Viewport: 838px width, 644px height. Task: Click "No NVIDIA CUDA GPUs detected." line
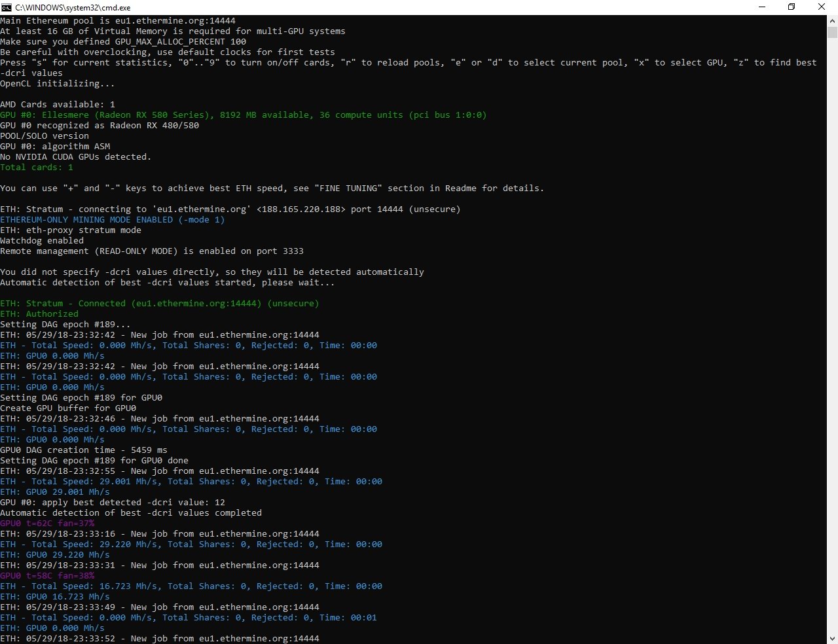coord(76,157)
